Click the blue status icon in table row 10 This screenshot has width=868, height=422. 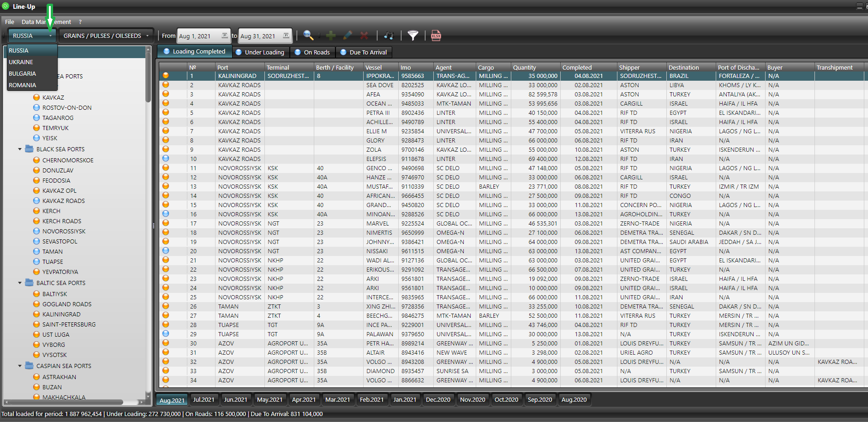tap(166, 158)
